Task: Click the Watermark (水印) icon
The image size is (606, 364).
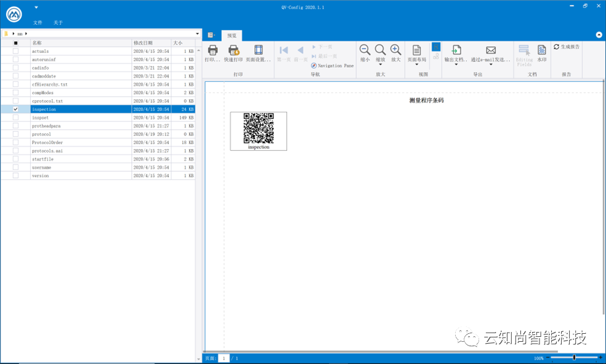Action: point(542,51)
